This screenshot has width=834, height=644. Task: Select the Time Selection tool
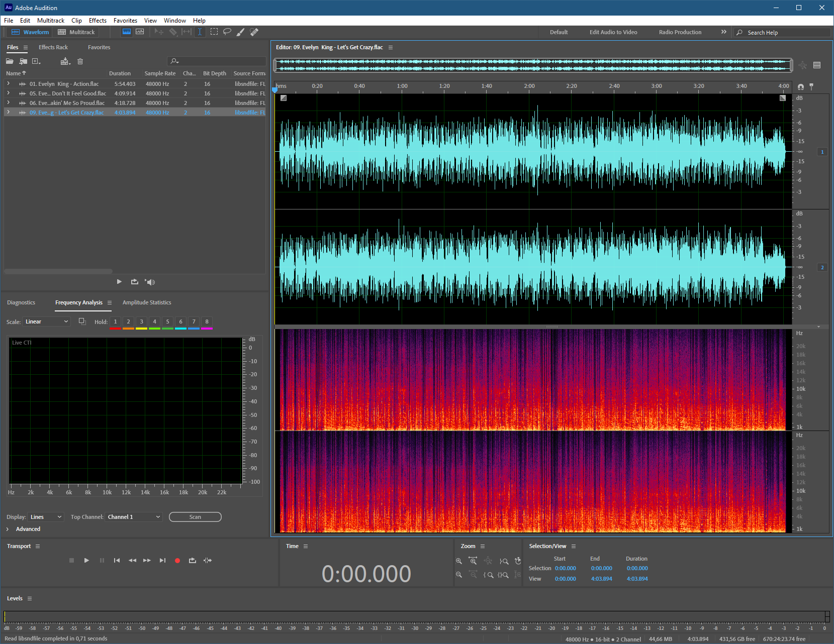click(200, 32)
